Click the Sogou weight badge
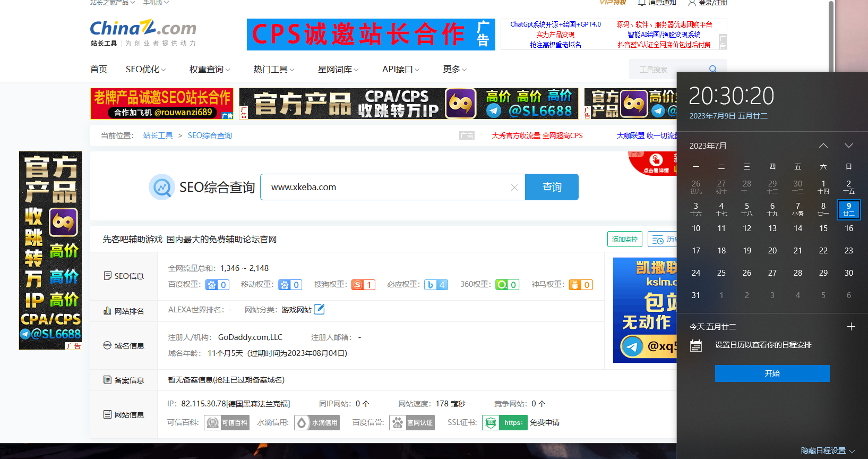 (x=363, y=285)
